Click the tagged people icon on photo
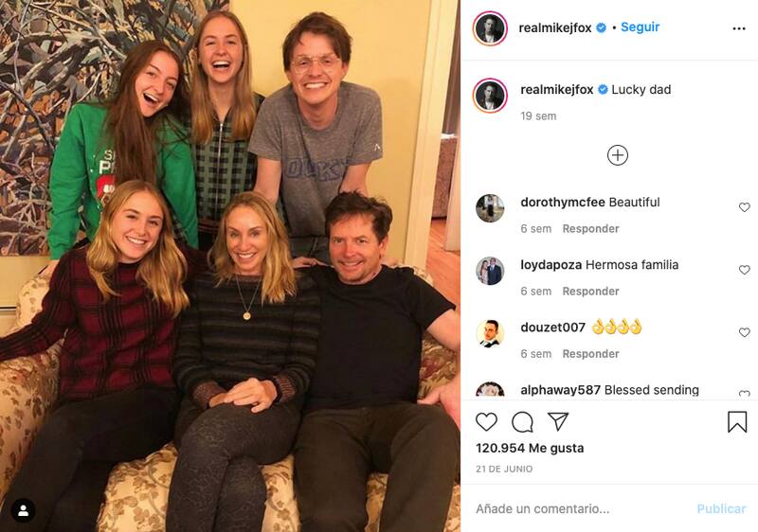 [x=24, y=510]
